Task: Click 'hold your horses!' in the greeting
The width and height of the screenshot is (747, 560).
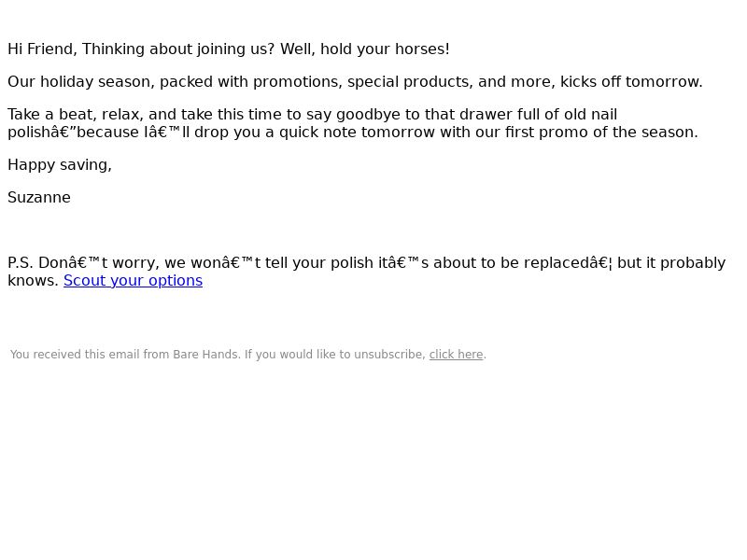Action: (385, 49)
